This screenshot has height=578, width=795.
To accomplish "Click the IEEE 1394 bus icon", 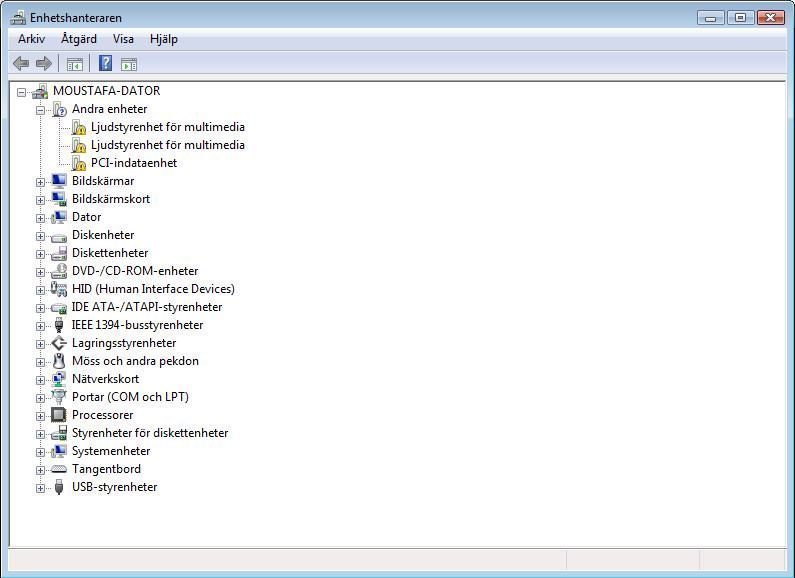I will pyautogui.click(x=59, y=325).
